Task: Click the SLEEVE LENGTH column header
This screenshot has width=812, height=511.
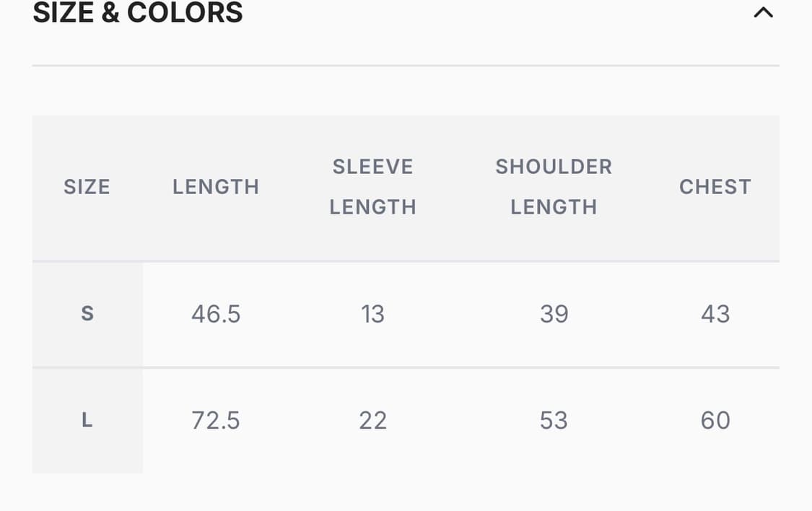Action: 372,187
